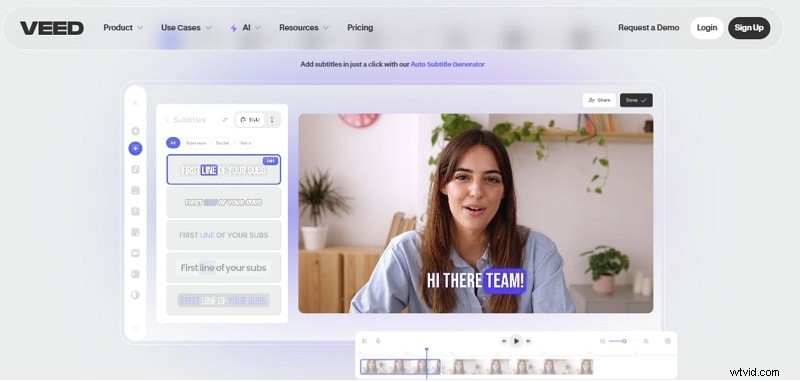Click the Done button
The image size is (800, 382).
click(636, 100)
